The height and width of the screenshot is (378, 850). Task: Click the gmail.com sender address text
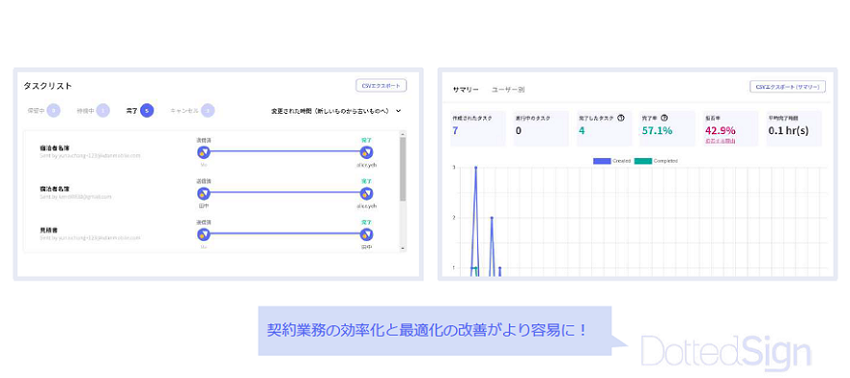coord(76,197)
